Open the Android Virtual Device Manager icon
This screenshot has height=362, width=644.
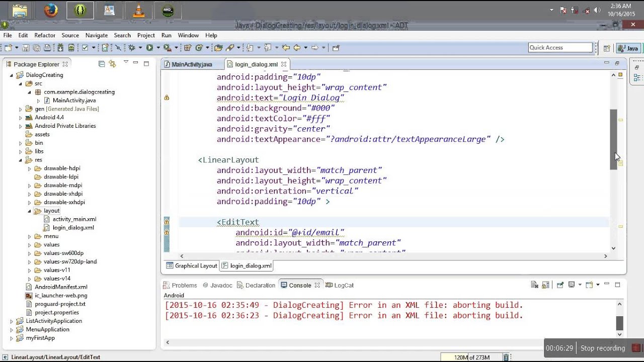(x=71, y=48)
